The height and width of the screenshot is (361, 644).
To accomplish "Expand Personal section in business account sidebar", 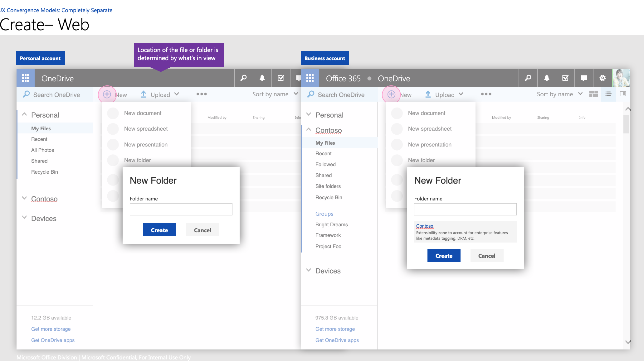I will pyautogui.click(x=309, y=114).
